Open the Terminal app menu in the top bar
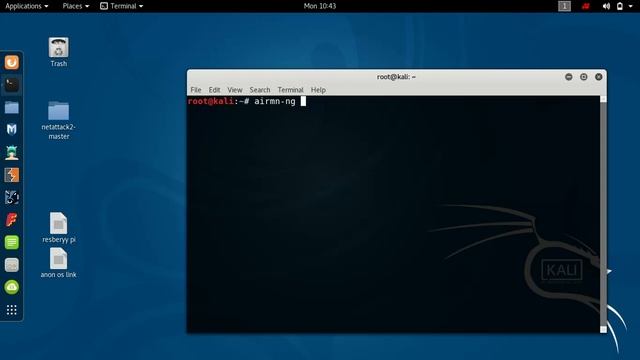This screenshot has width=640, height=360. coord(122,6)
